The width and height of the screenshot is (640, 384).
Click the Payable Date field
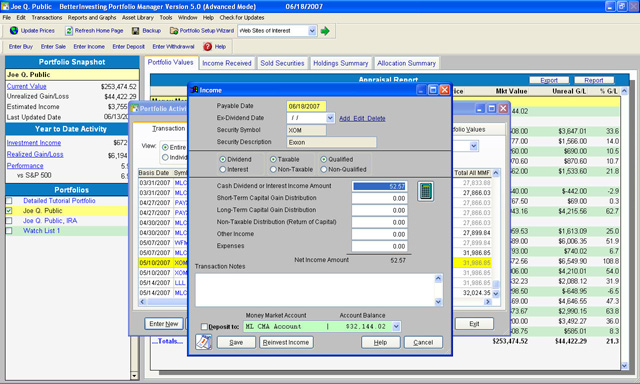tap(306, 106)
